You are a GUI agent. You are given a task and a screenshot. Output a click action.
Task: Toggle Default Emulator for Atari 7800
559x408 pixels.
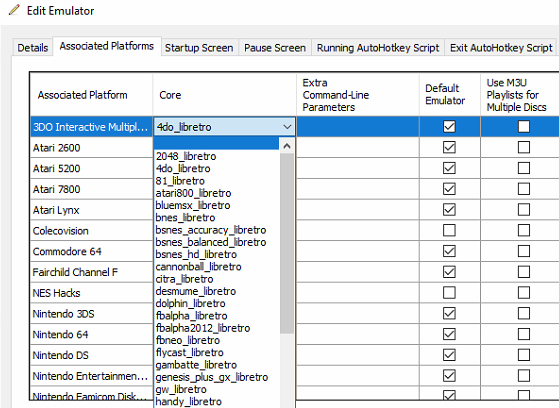[449, 189]
